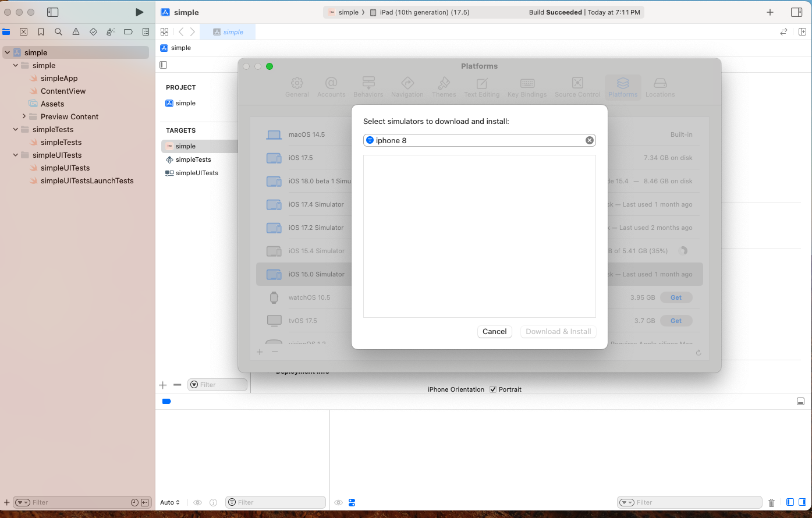The height and width of the screenshot is (518, 812).
Task: Clear the iphone 8 search text
Action: click(x=589, y=140)
